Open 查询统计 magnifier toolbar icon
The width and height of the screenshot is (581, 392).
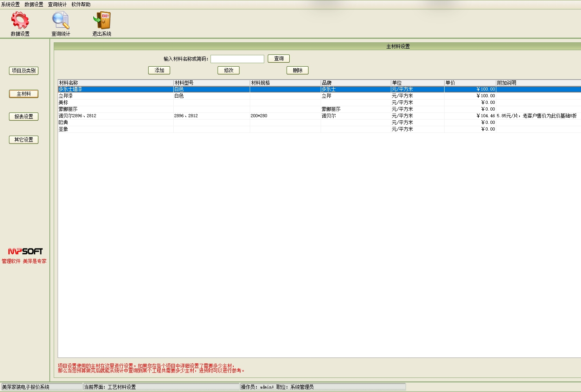[61, 21]
